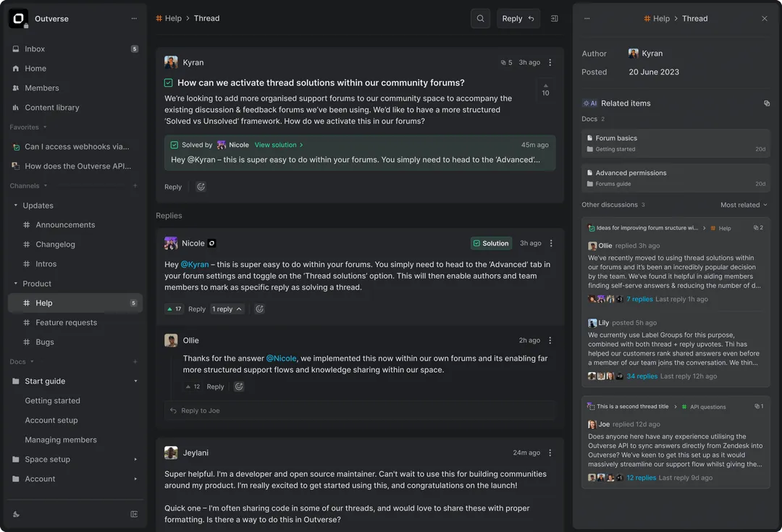The height and width of the screenshot is (532, 782).
Task: Add reaction to Nicole's reply
Action: [x=259, y=309]
